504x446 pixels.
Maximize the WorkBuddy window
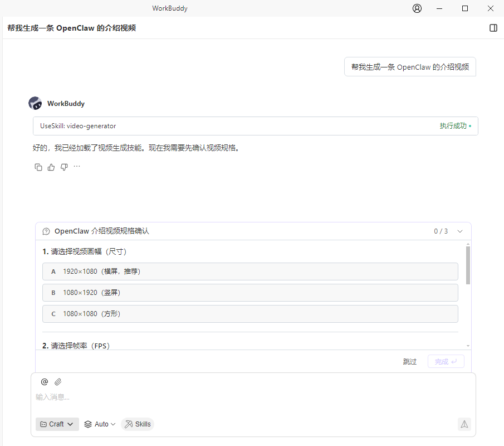click(465, 8)
